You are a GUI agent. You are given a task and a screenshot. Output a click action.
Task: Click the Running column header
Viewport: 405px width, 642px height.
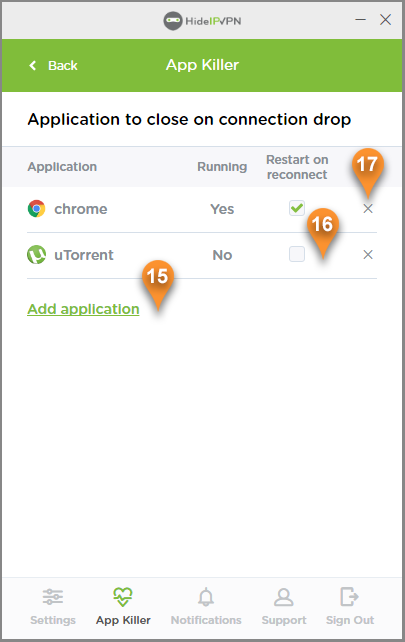coord(222,167)
